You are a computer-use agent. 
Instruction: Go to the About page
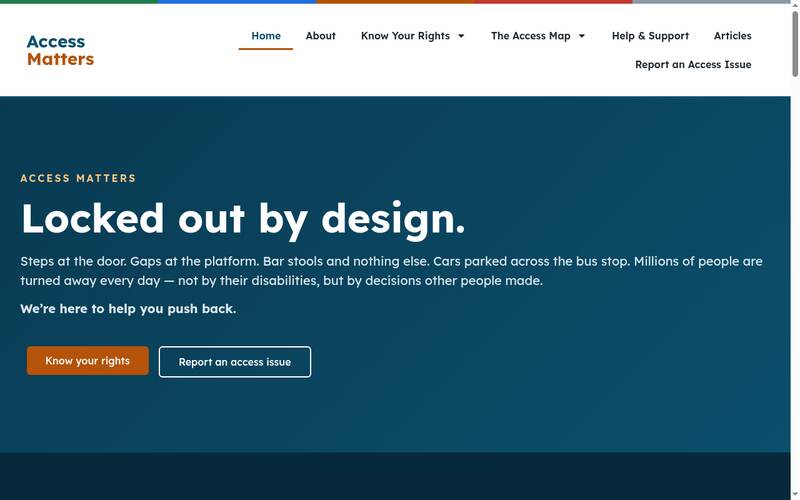pos(320,36)
